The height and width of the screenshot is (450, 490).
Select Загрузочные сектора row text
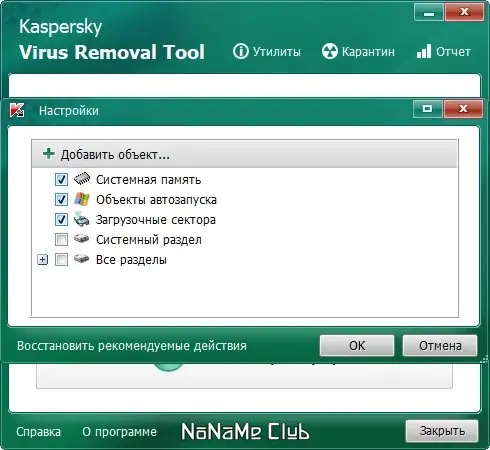point(156,220)
